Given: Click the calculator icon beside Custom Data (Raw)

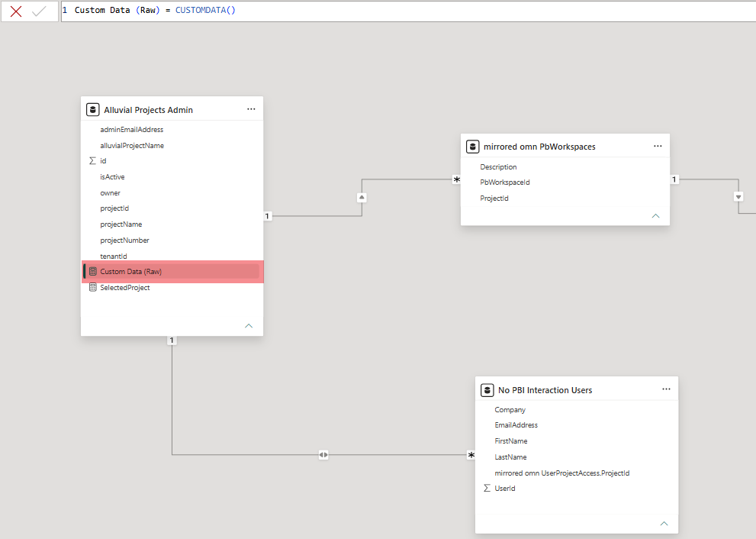Looking at the screenshot, I should tap(93, 272).
